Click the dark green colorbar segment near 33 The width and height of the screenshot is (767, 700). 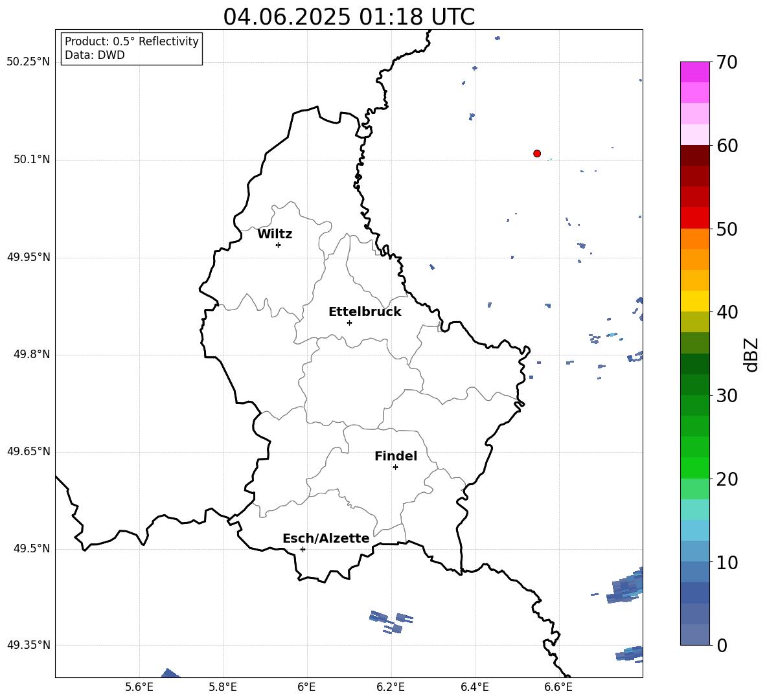695,364
